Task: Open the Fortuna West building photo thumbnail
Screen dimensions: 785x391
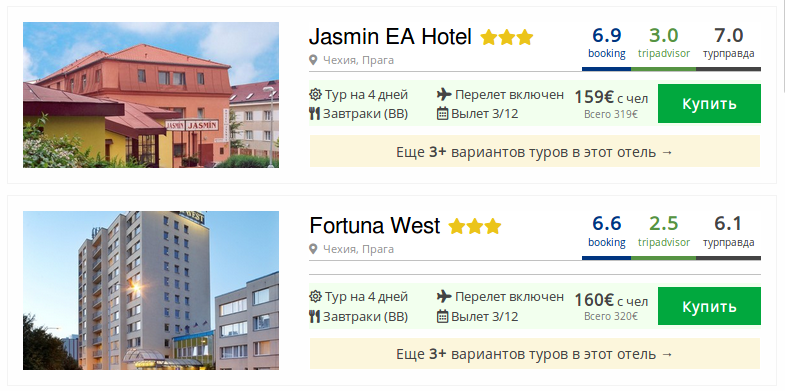Action: [x=151, y=290]
